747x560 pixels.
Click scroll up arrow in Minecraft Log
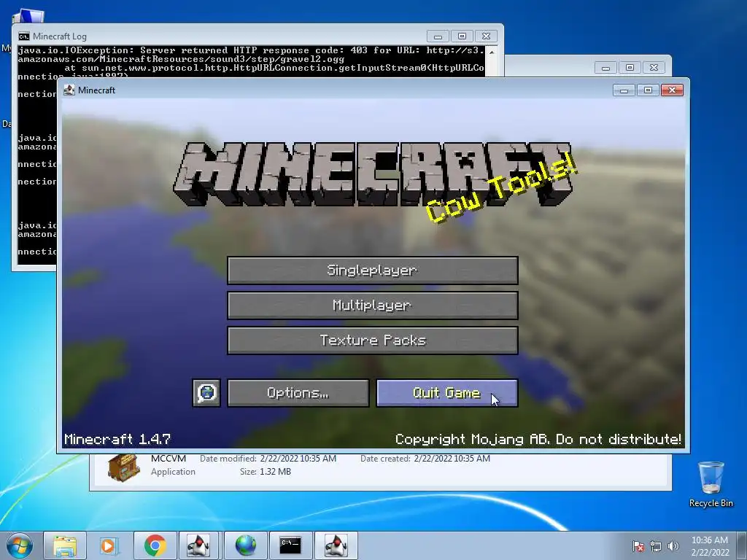492,52
